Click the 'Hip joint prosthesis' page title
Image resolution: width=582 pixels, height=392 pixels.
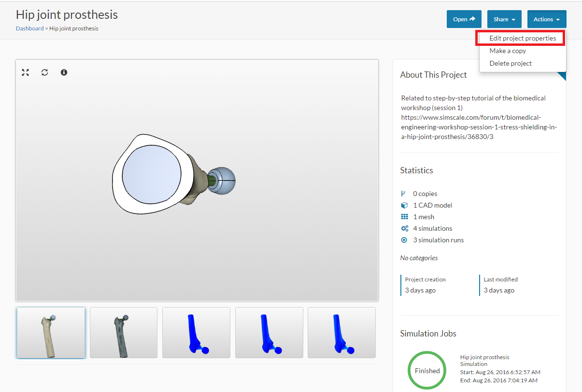point(67,14)
